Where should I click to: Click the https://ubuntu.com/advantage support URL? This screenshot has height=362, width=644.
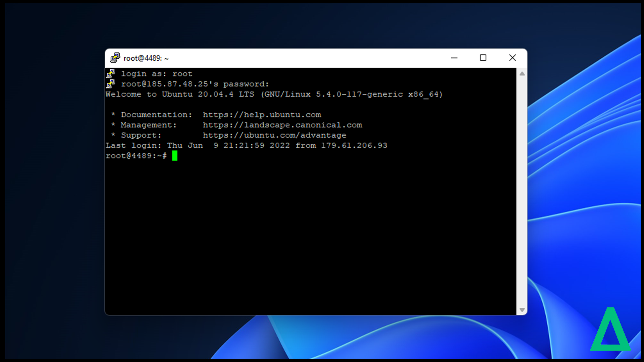tap(274, 135)
